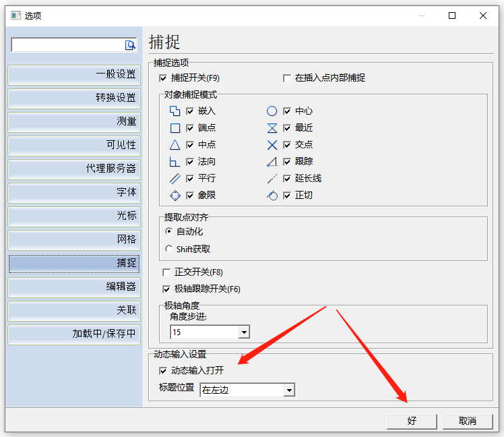This screenshot has width=504, height=437.
Task: Click the 好 button to confirm
Action: point(412,421)
